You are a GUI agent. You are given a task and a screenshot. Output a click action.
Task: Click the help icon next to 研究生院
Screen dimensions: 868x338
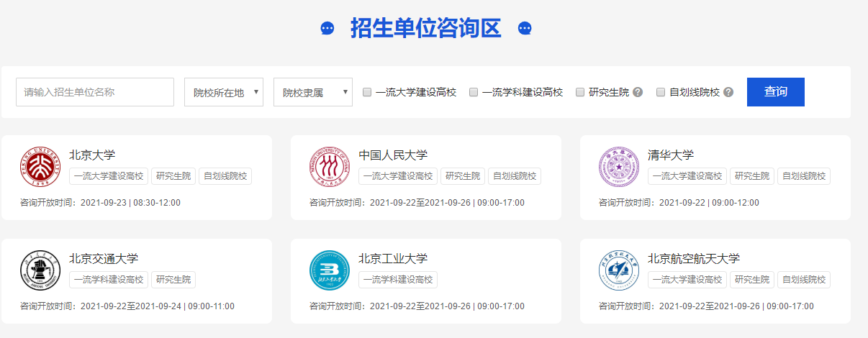coord(638,92)
